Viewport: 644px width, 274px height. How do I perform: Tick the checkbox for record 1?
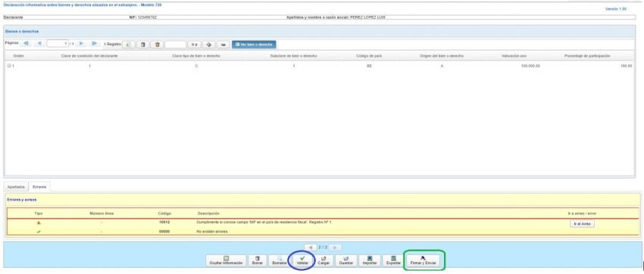point(9,66)
